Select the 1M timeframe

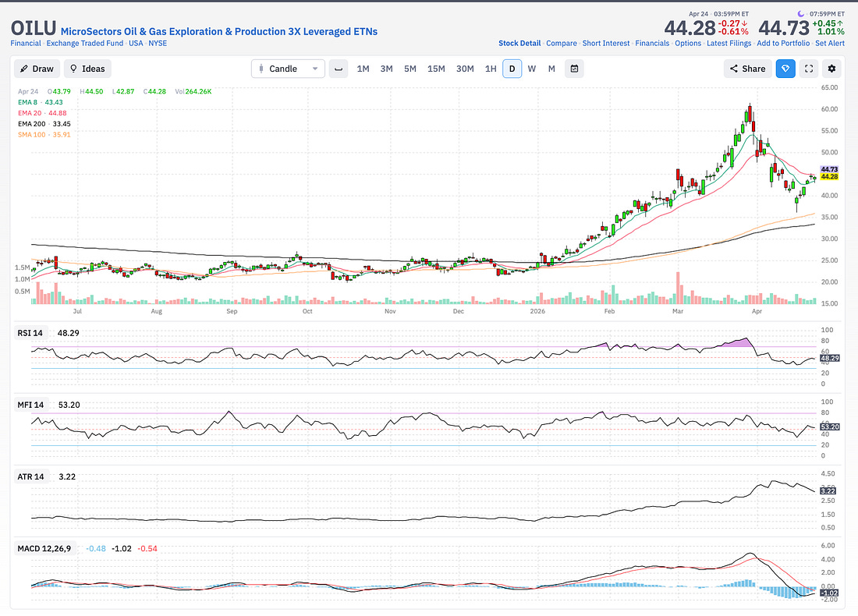363,69
